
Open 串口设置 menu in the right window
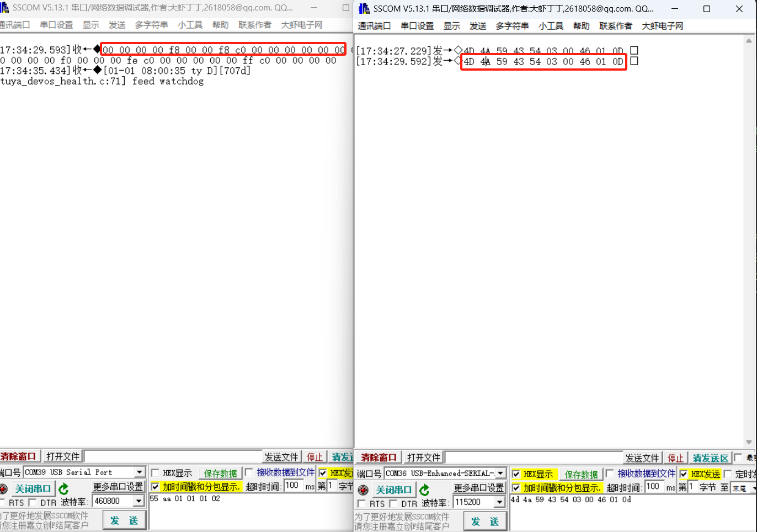[417, 26]
